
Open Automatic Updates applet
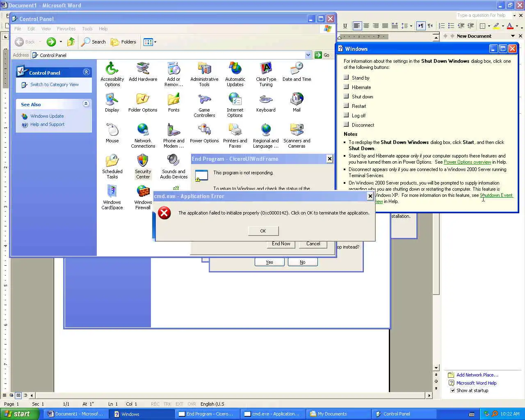(x=235, y=74)
